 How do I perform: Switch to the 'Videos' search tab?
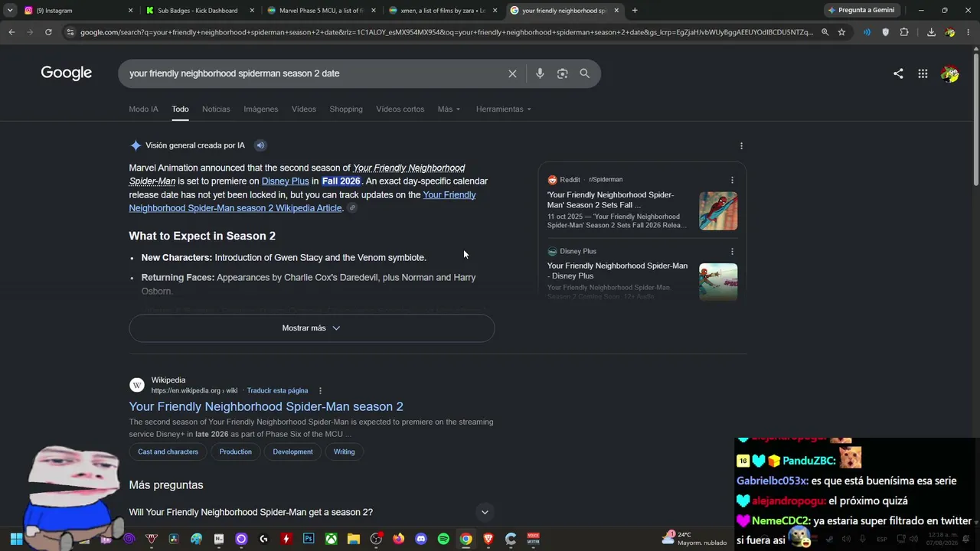[304, 109]
